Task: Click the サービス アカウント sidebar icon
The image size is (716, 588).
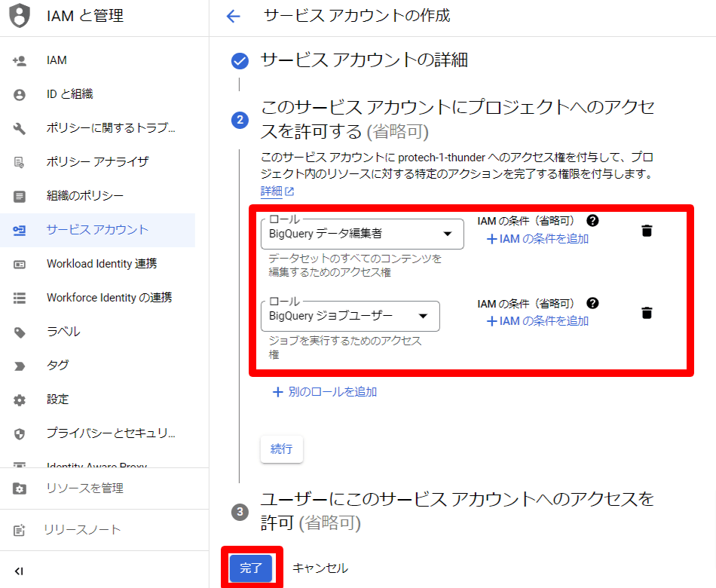Action: [19, 230]
